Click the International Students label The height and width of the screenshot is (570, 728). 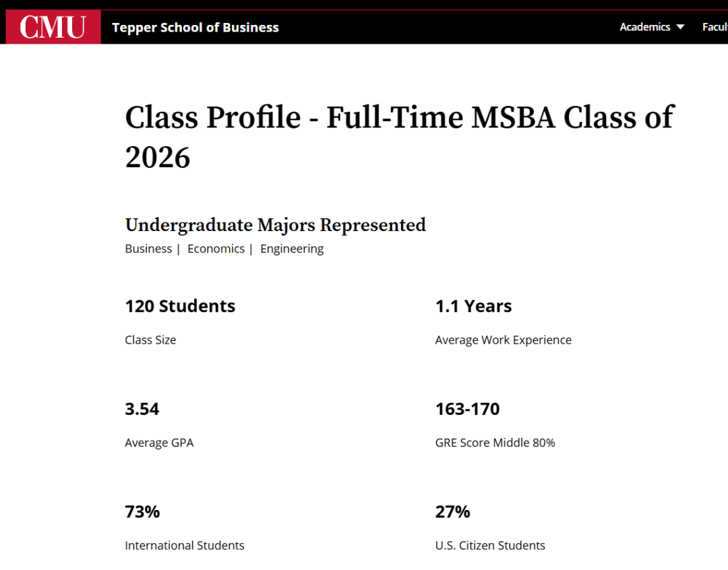click(184, 546)
